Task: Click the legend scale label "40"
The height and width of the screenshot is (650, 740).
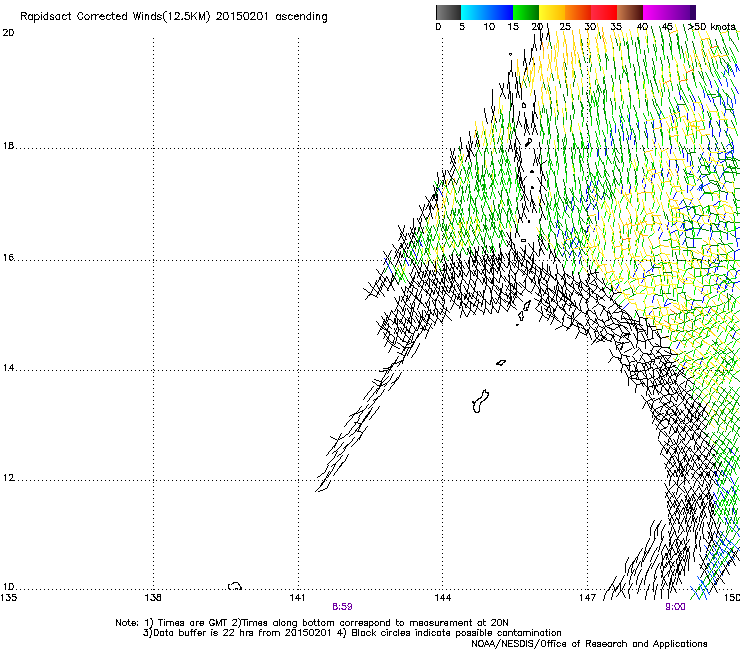Action: point(642,27)
